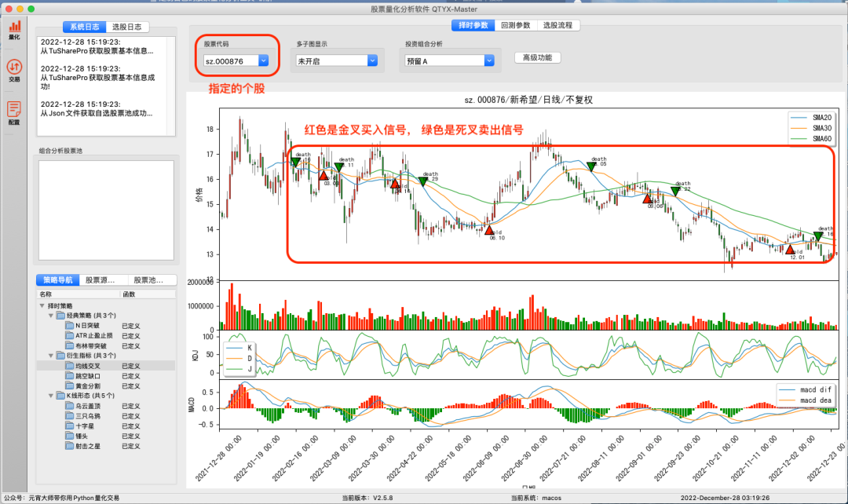Click the SMA30 legend entry
Viewport: 848px width, 504px height.
(x=811, y=128)
